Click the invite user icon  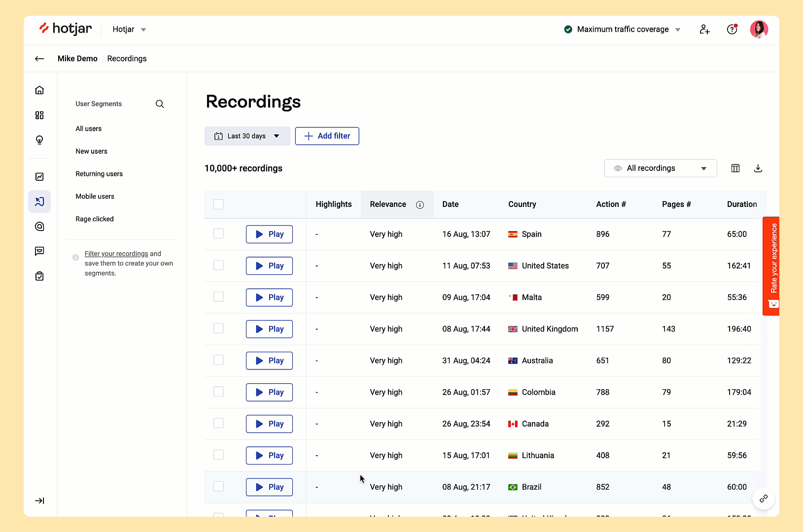pyautogui.click(x=704, y=30)
